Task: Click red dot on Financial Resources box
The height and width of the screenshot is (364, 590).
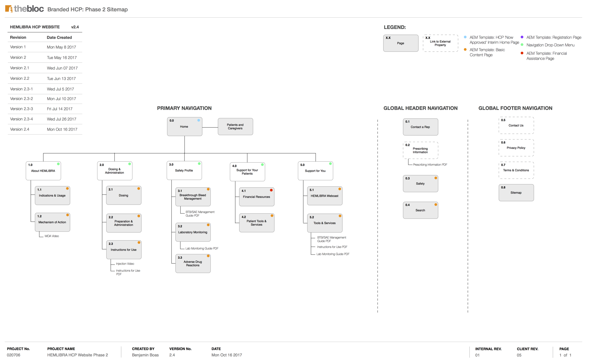Action: pyautogui.click(x=271, y=190)
